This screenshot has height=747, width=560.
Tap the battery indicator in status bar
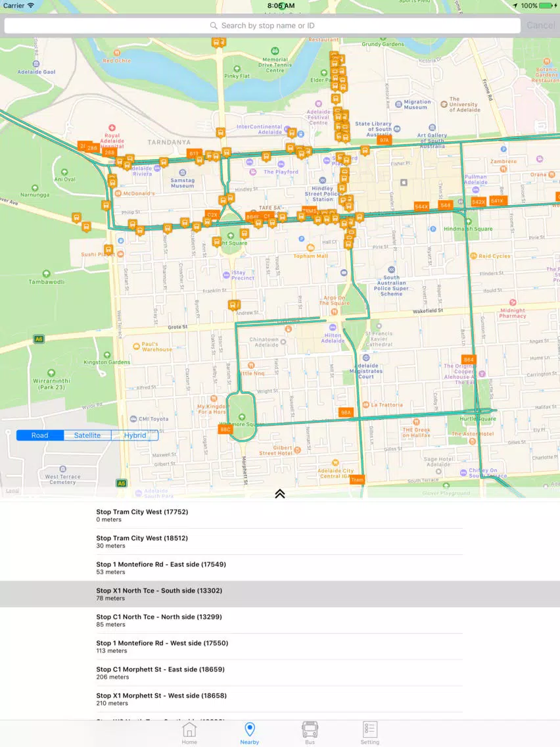point(546,6)
